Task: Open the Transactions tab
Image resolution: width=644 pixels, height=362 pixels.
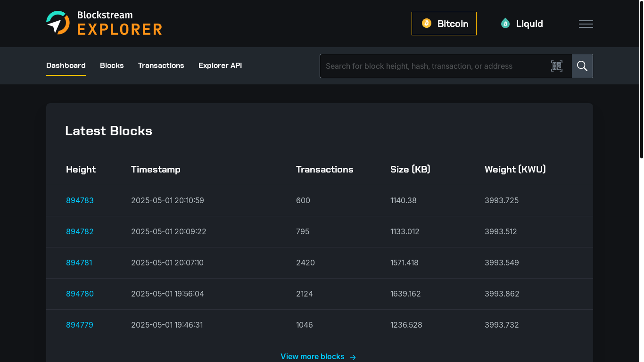Action: point(161,66)
